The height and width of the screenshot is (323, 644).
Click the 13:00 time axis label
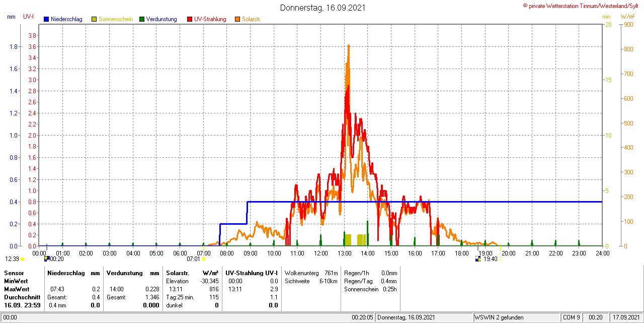[344, 253]
